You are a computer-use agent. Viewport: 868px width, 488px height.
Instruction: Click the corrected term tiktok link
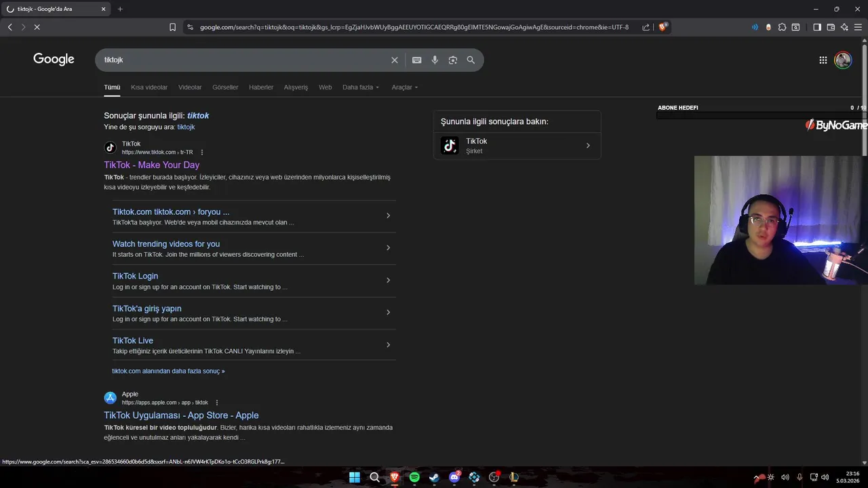click(x=198, y=116)
